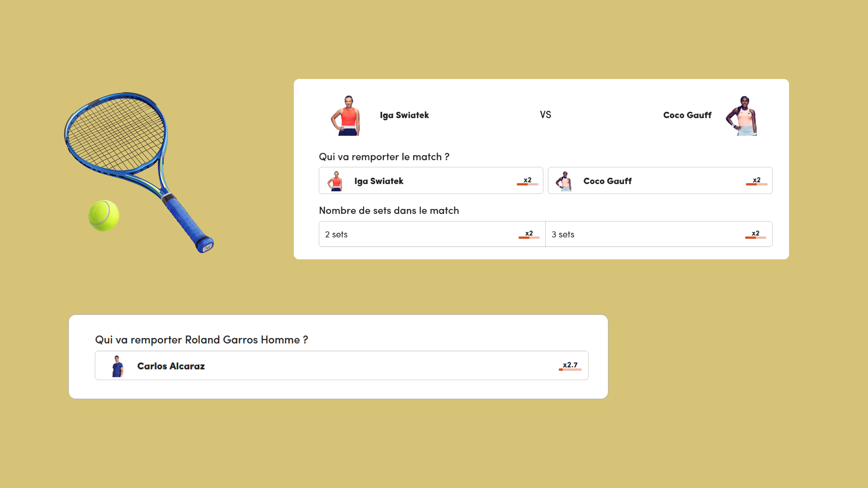Viewport: 868px width, 488px height.
Task: Choose the 2 sets option
Action: pos(432,234)
